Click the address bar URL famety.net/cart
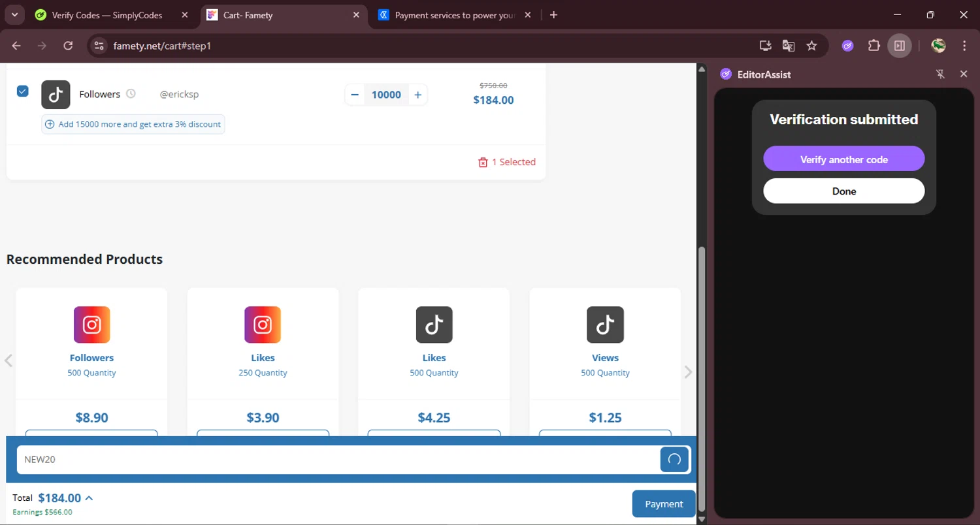980x525 pixels. (x=162, y=46)
